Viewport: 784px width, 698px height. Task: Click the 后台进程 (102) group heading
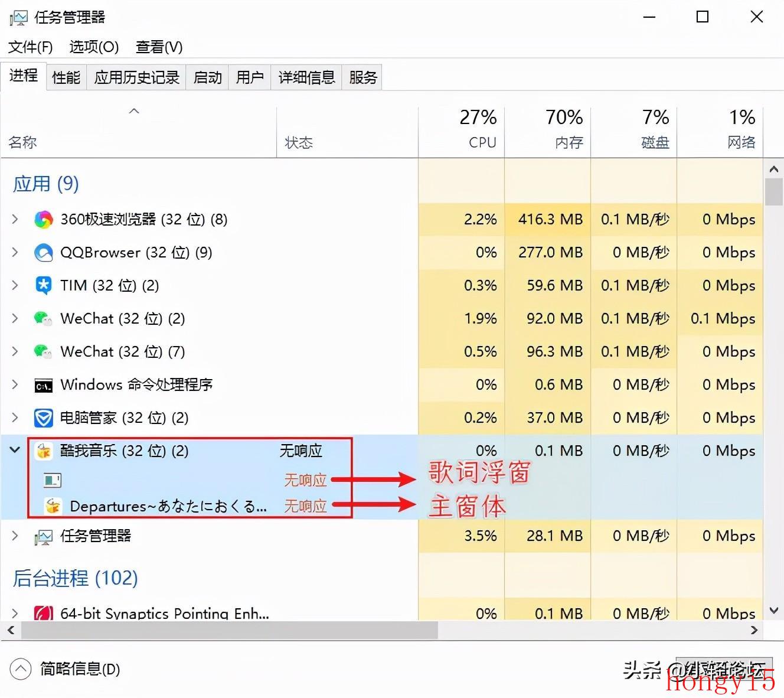75,578
